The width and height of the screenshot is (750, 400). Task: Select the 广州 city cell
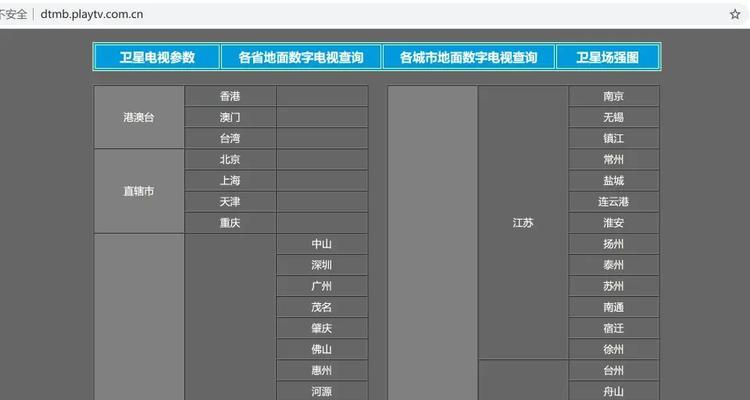click(x=322, y=286)
